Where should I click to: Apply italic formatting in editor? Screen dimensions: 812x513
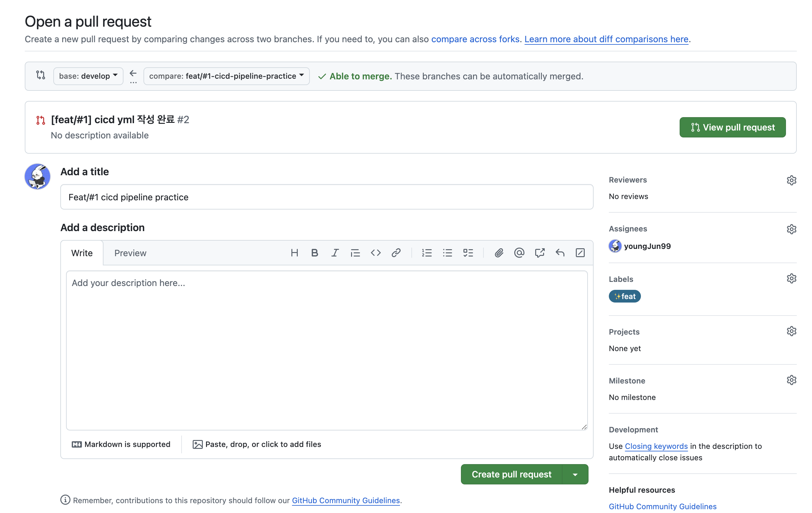[335, 253]
